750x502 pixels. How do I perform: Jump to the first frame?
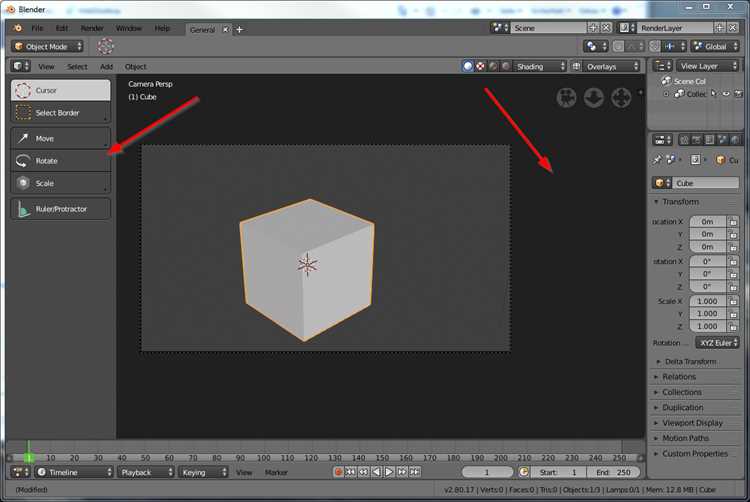tap(351, 472)
